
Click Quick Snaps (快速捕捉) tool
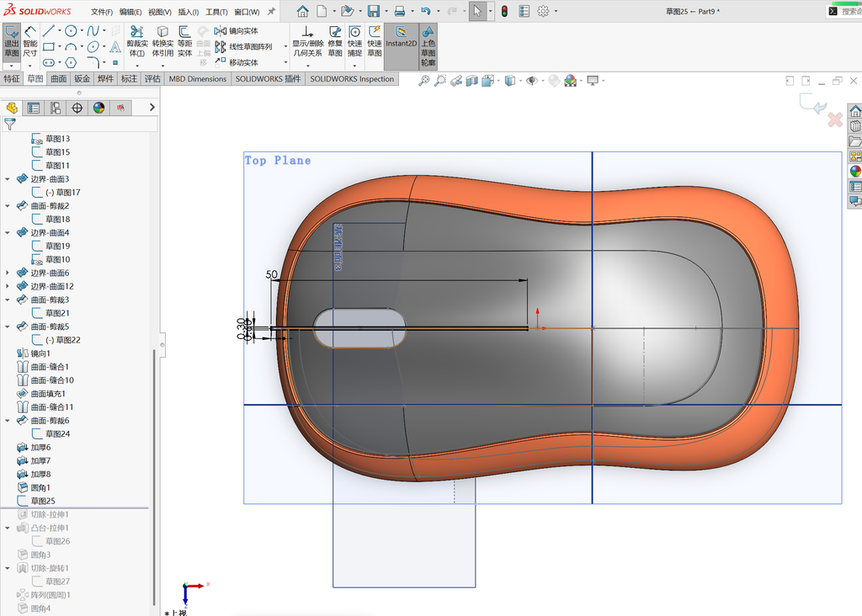click(x=354, y=42)
